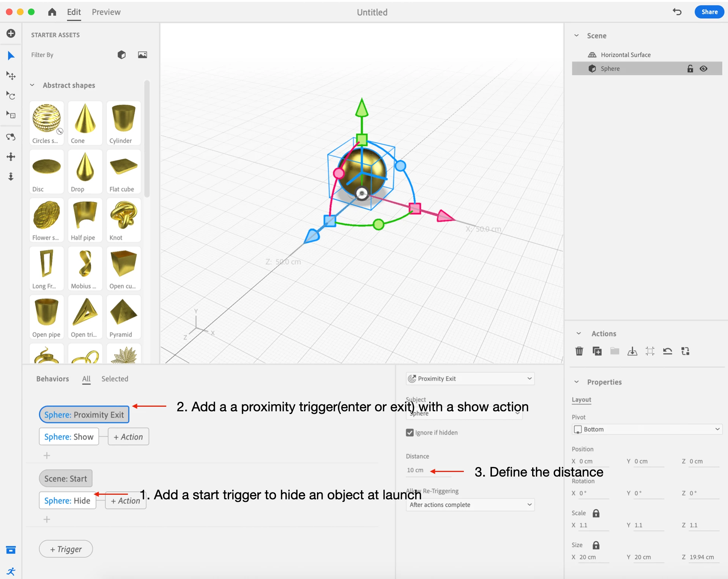
Task: Select the Orbit camera tool
Action: click(11, 137)
